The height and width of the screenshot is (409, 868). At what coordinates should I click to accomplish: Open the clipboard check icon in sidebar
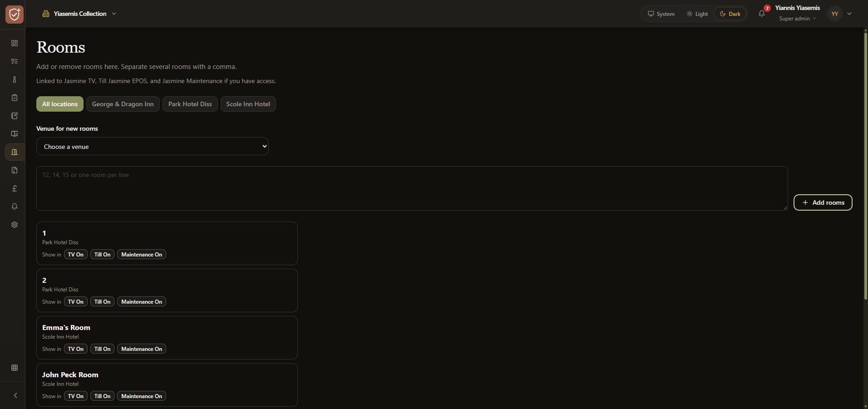pyautogui.click(x=15, y=98)
